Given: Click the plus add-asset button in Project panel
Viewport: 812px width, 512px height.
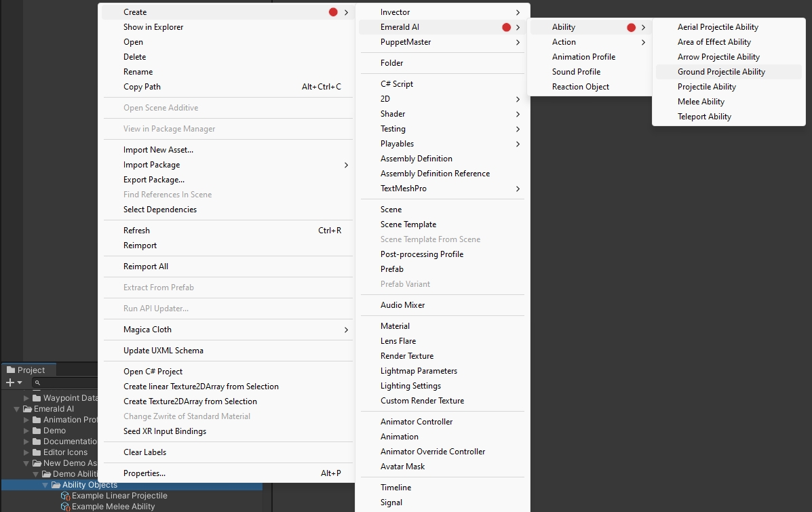Looking at the screenshot, I should click(10, 383).
